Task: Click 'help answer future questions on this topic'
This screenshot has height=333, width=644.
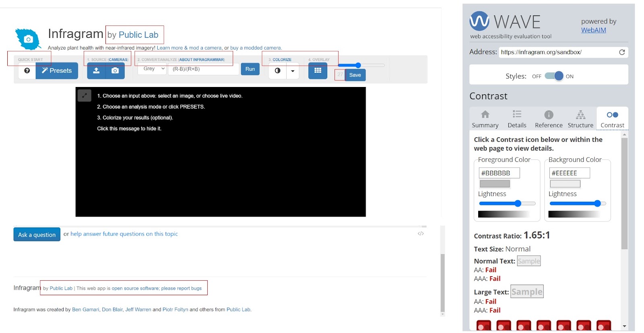Action: [x=124, y=234]
